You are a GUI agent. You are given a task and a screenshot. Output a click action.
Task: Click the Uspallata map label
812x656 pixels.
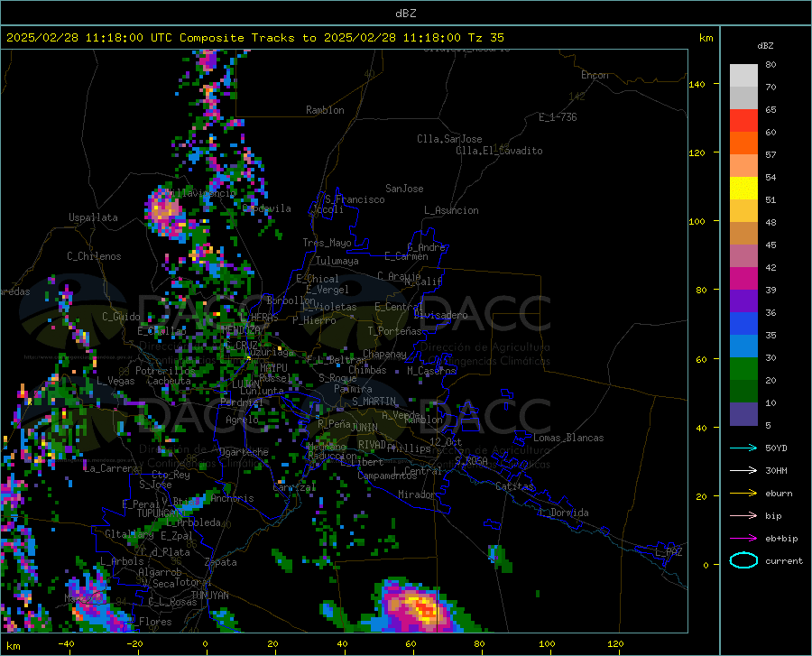93,217
